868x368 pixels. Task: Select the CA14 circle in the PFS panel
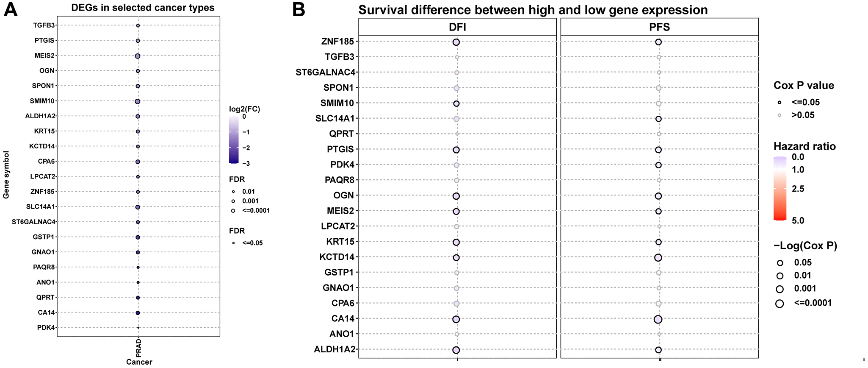click(x=658, y=319)
